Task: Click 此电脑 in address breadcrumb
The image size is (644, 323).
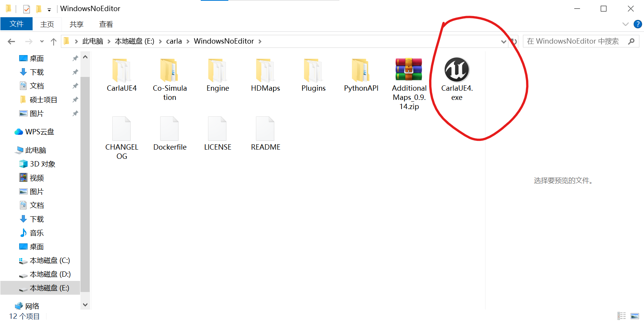Action: pyautogui.click(x=93, y=41)
